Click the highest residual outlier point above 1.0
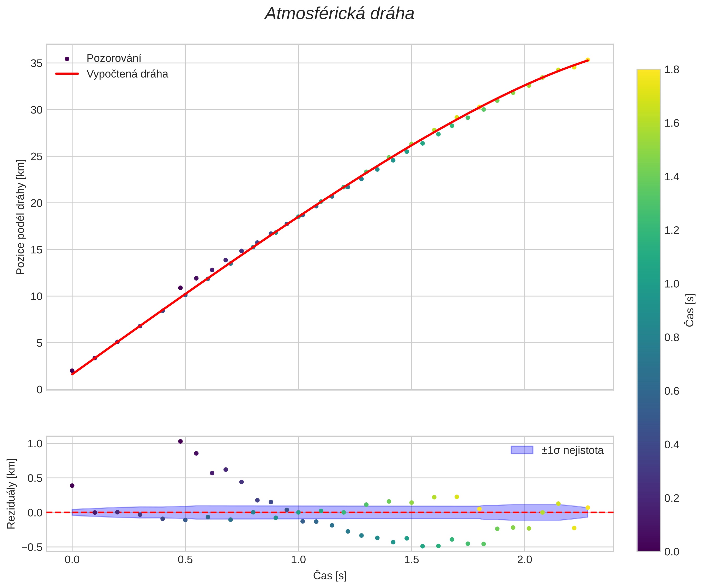The image size is (702, 588). [180, 441]
